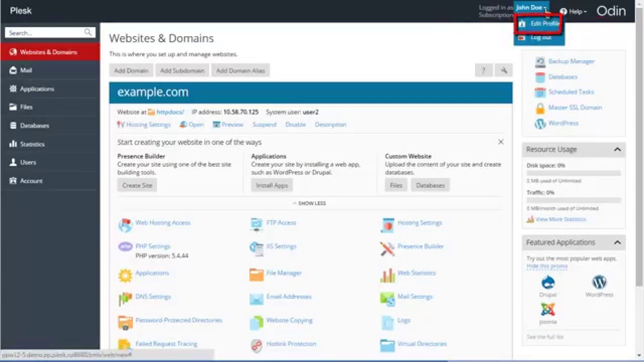This screenshot has height=362, width=644.
Task: Collapse options using SHOW LESS
Action: point(309,203)
